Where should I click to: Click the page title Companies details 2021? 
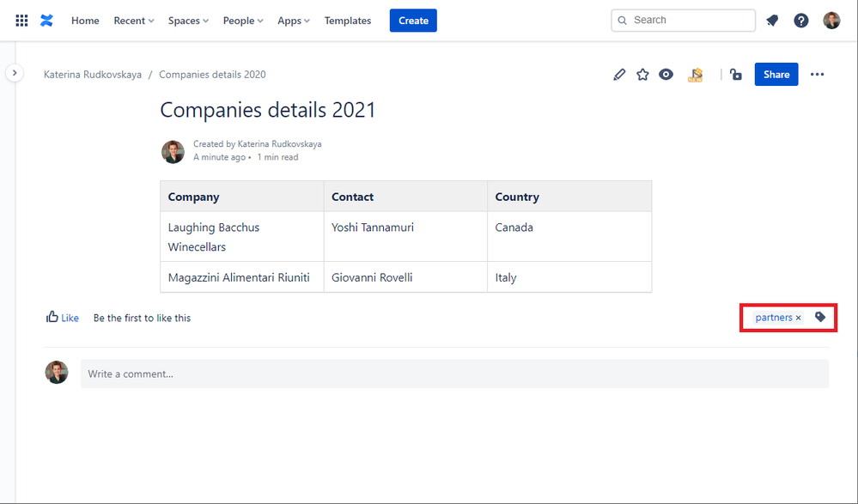[x=268, y=110]
